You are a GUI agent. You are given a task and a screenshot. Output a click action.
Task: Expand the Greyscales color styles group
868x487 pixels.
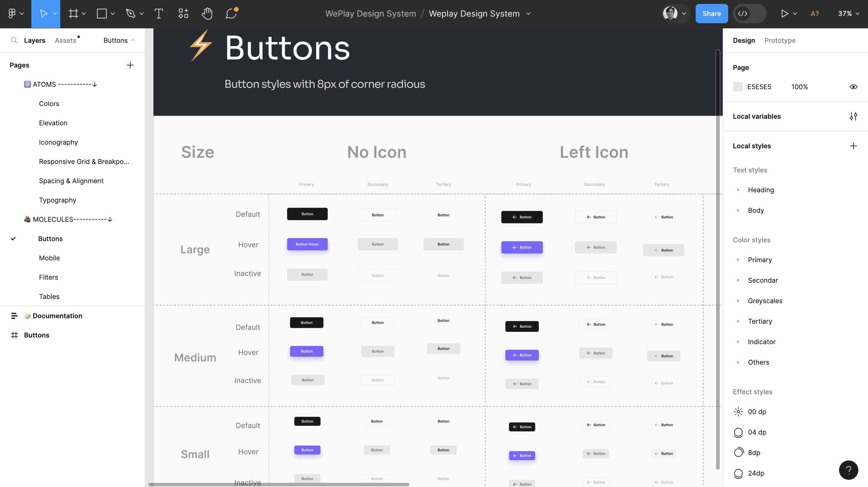click(738, 301)
